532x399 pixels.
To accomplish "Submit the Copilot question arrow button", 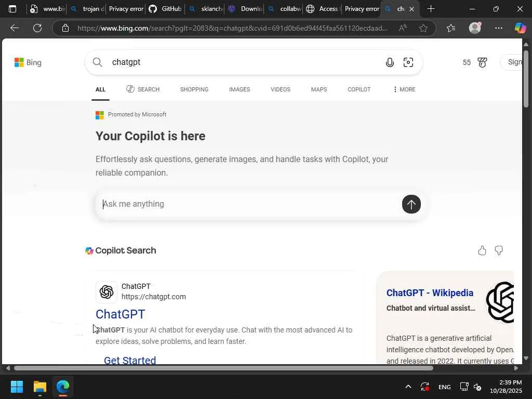I will (x=411, y=204).
